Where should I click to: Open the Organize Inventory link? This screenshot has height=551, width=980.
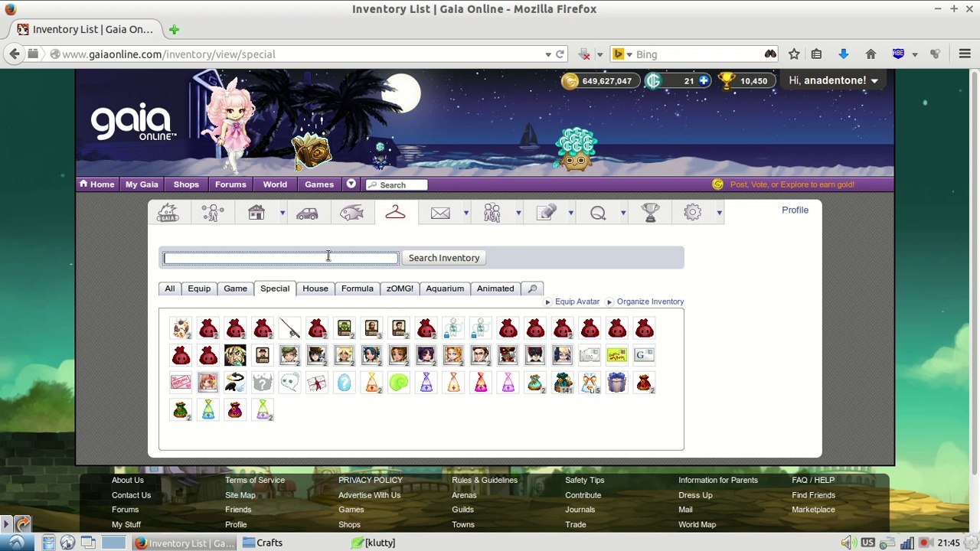pos(651,302)
